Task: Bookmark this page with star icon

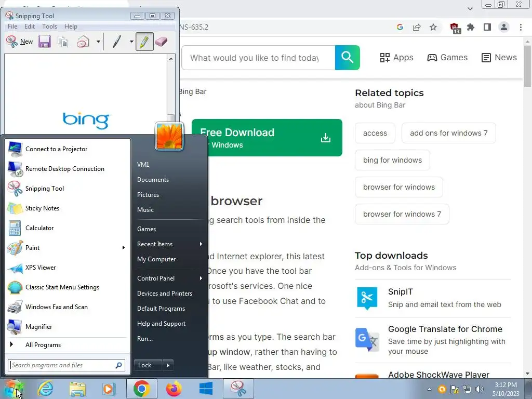Action: coord(433,27)
